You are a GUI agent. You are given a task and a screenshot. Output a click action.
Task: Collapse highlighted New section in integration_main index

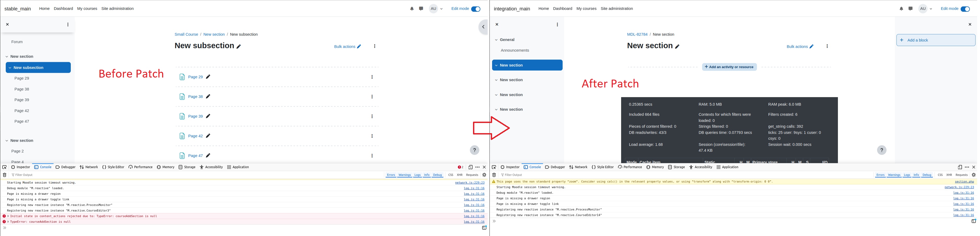[x=496, y=65]
